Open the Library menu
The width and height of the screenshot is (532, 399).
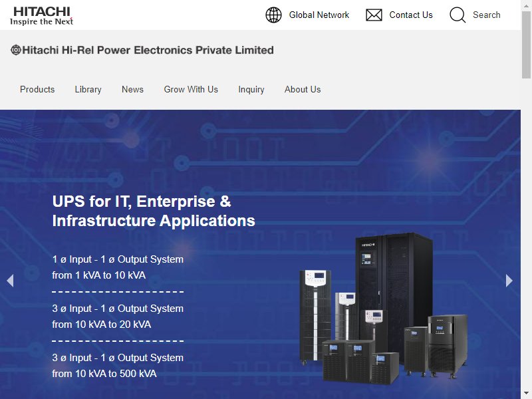click(88, 89)
